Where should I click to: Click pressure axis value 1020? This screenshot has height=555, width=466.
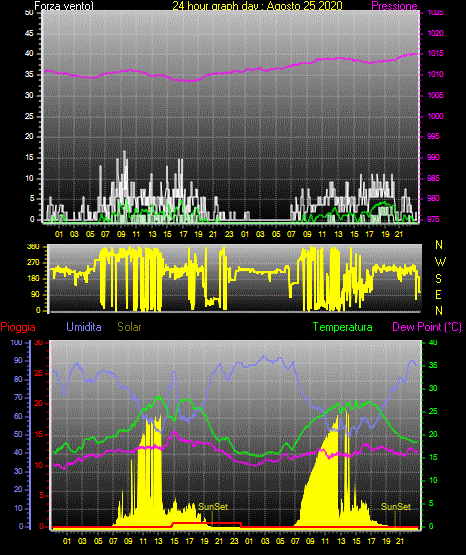pos(435,33)
